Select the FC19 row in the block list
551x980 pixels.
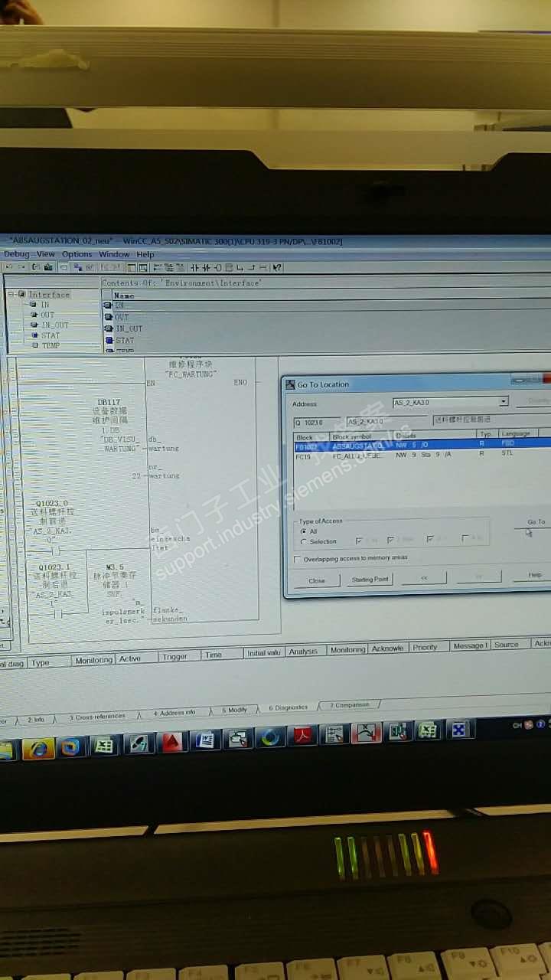click(304, 456)
